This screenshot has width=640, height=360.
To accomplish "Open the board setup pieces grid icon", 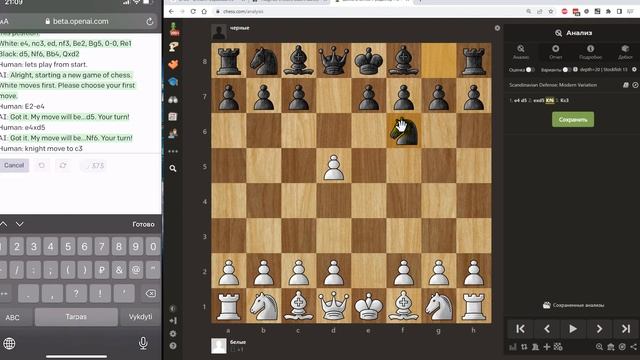I will coord(558,347).
